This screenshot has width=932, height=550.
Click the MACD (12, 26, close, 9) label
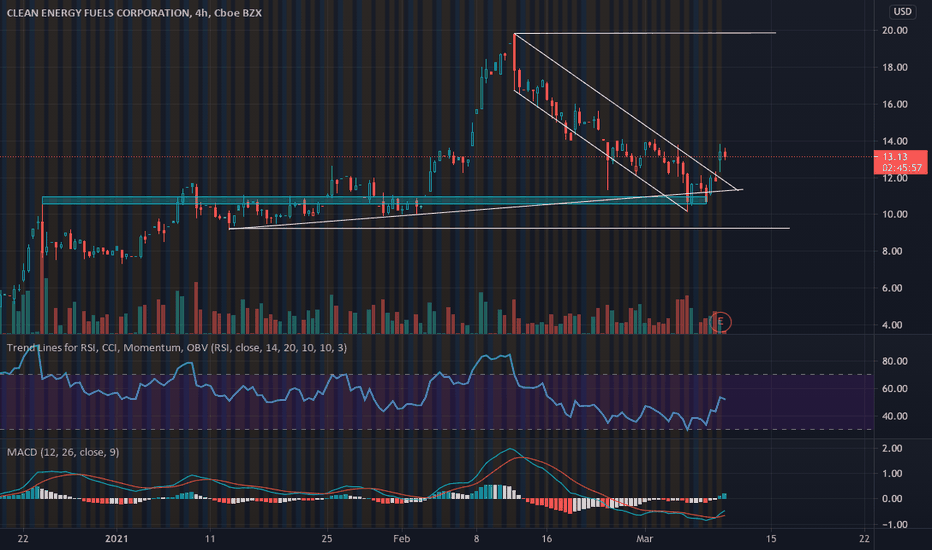63,452
